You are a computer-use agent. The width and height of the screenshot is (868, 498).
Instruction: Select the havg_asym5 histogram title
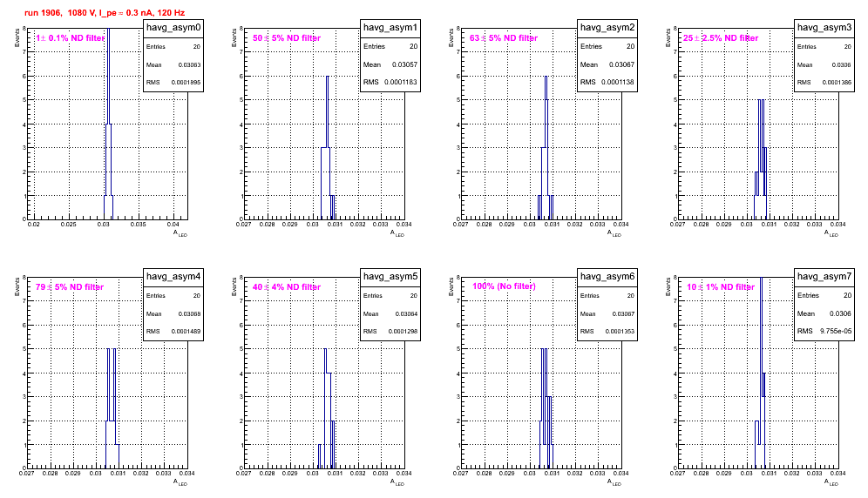(390, 277)
